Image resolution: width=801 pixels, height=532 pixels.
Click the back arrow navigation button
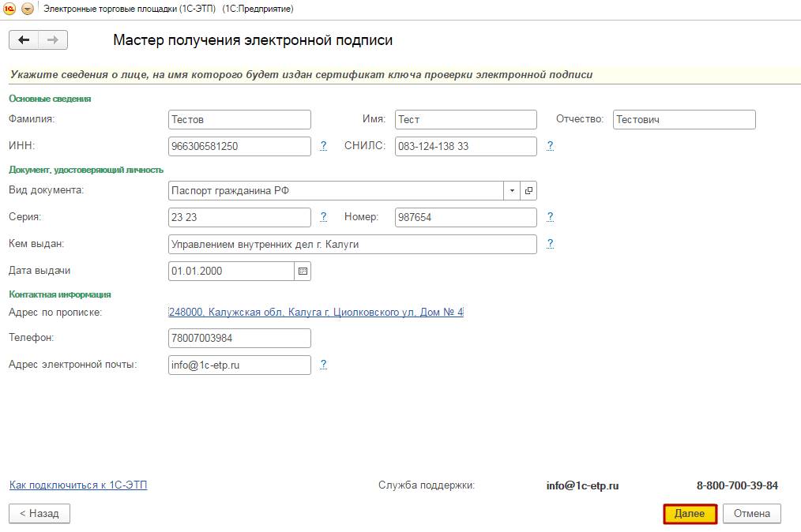click(24, 40)
